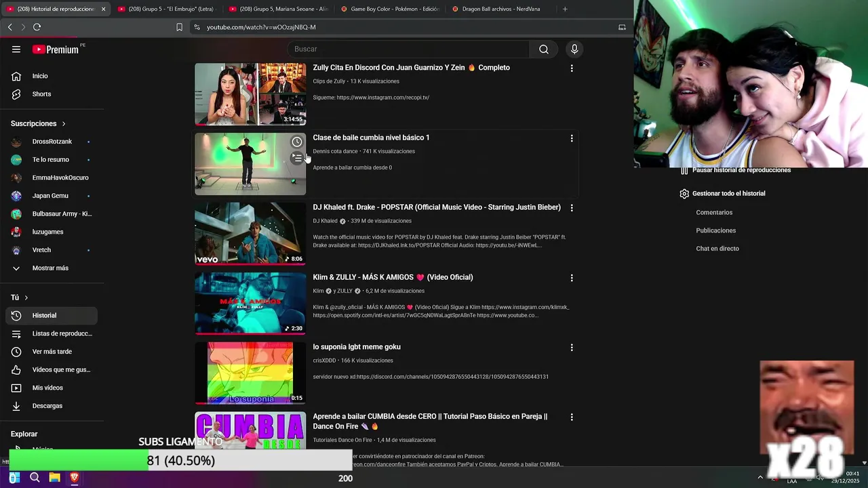This screenshot has height=488, width=868.
Task: Open options for lo suponia goku video
Action: [x=572, y=348]
